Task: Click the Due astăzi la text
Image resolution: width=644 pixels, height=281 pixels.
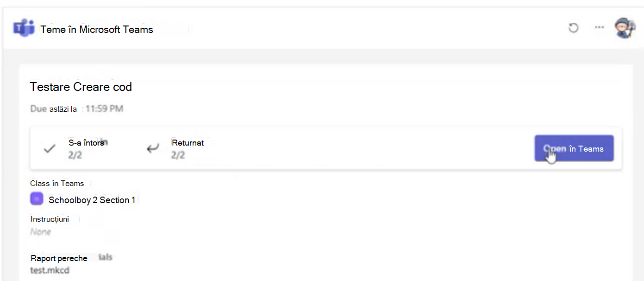Action: coord(54,109)
